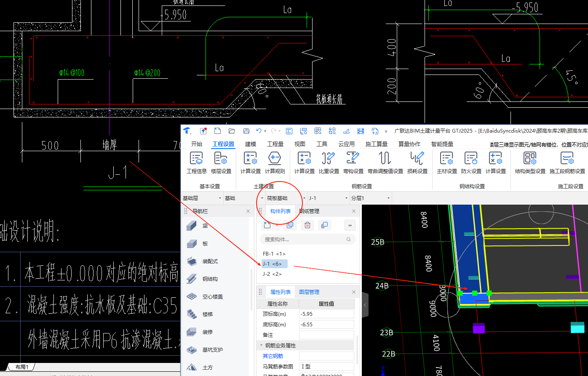Open 损耗设置 loss settings
This screenshot has height=376, width=588.
(417, 163)
